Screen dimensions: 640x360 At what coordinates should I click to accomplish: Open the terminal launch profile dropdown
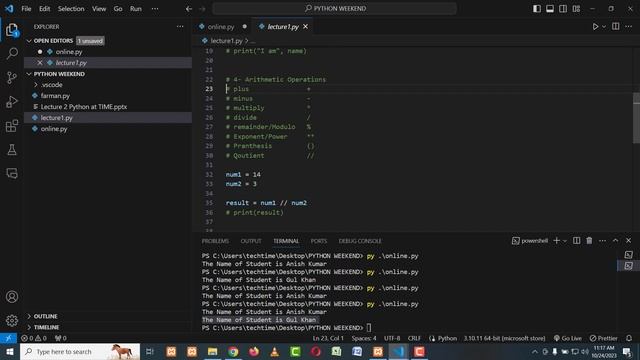(565, 241)
